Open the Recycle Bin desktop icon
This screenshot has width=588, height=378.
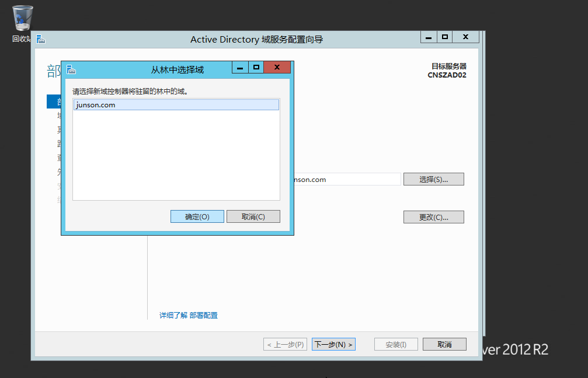[23, 19]
